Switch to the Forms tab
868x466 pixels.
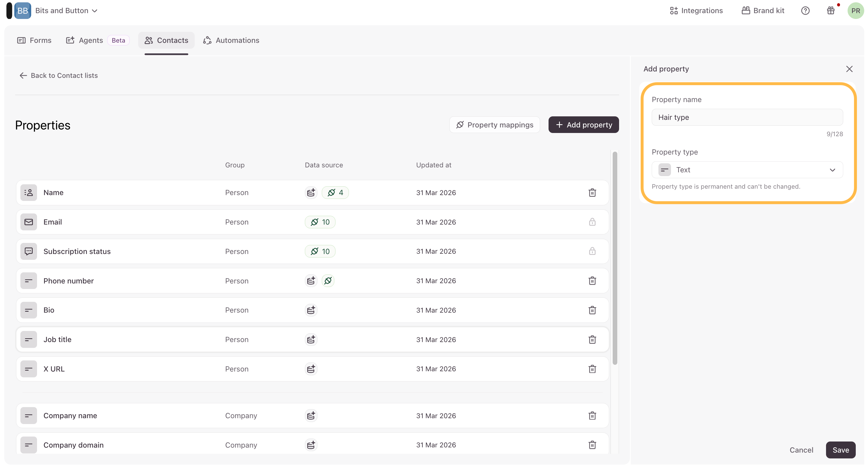tap(34, 40)
